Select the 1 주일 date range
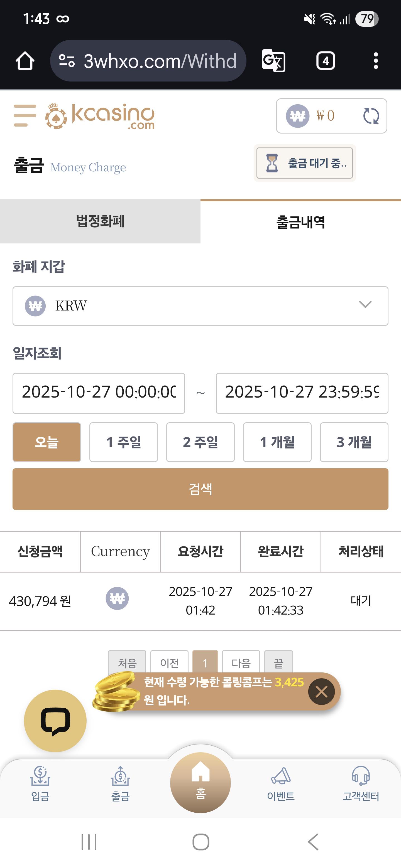401x868 pixels. [x=123, y=442]
